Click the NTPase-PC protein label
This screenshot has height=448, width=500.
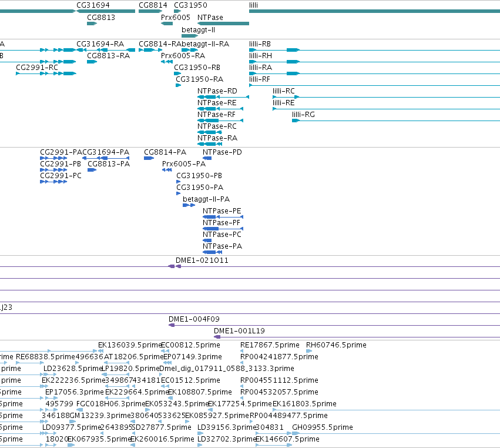point(222,235)
